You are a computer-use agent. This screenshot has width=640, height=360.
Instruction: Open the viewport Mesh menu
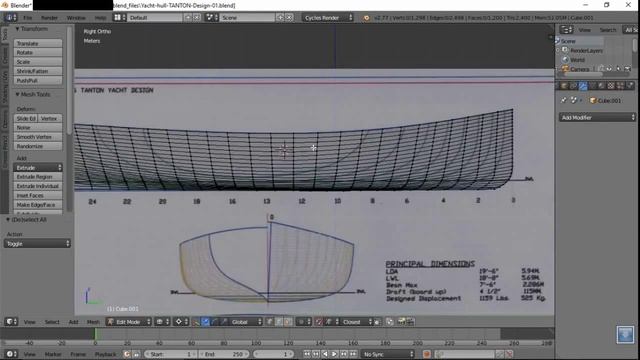[x=93, y=322]
